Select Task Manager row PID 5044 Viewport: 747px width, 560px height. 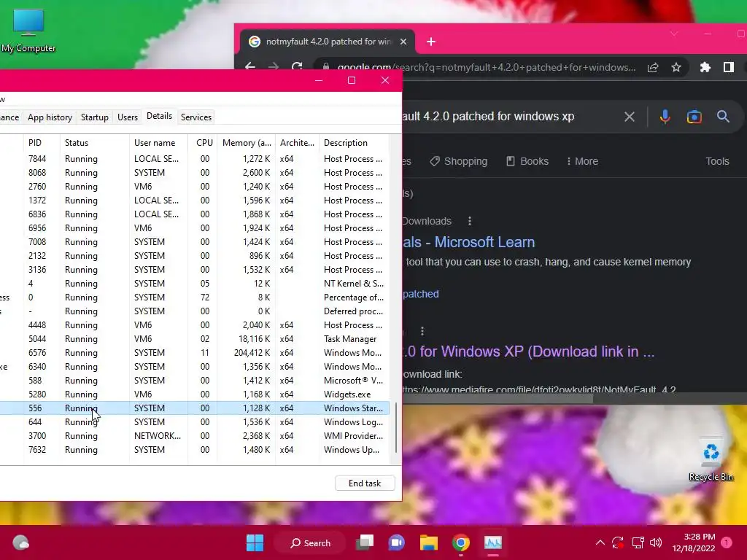tap(194, 339)
